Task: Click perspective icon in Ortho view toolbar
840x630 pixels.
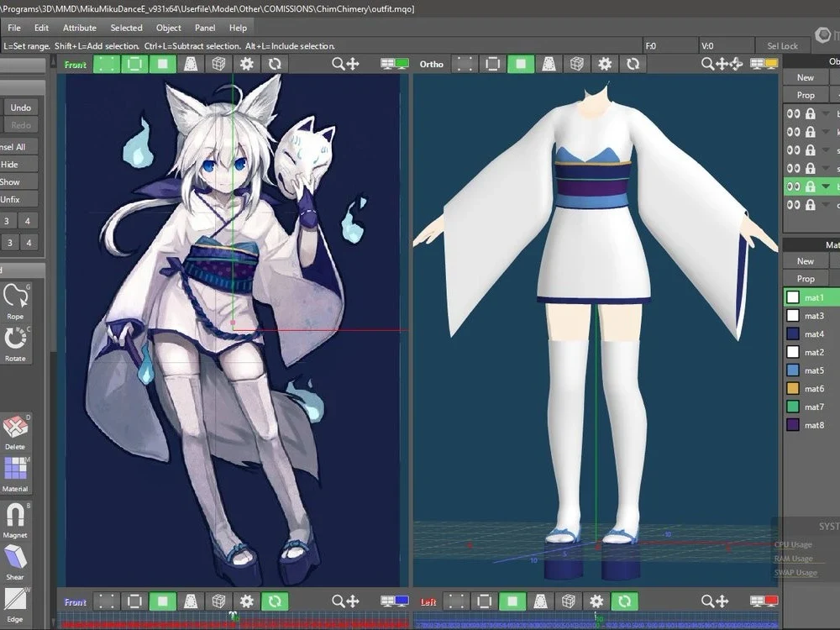Action: 549,65
